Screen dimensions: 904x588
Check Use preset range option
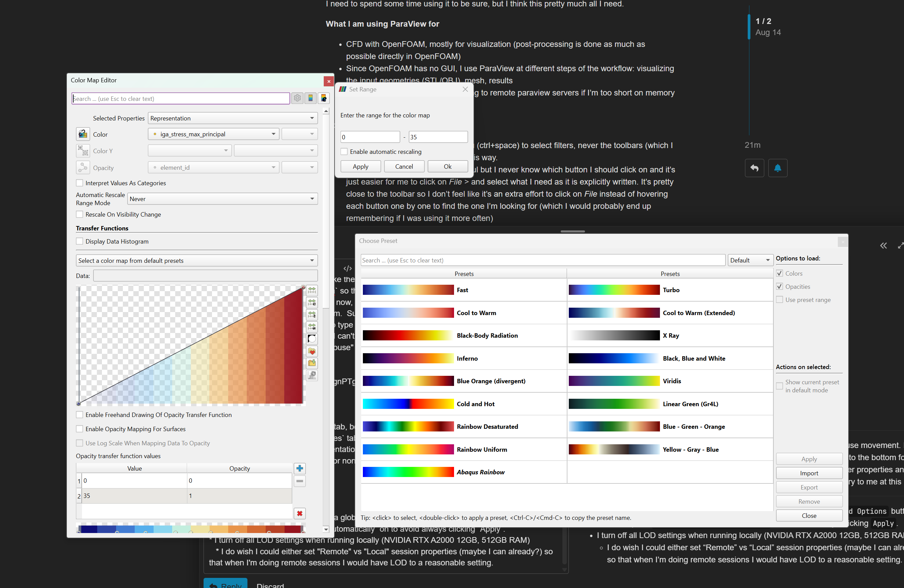pyautogui.click(x=779, y=300)
